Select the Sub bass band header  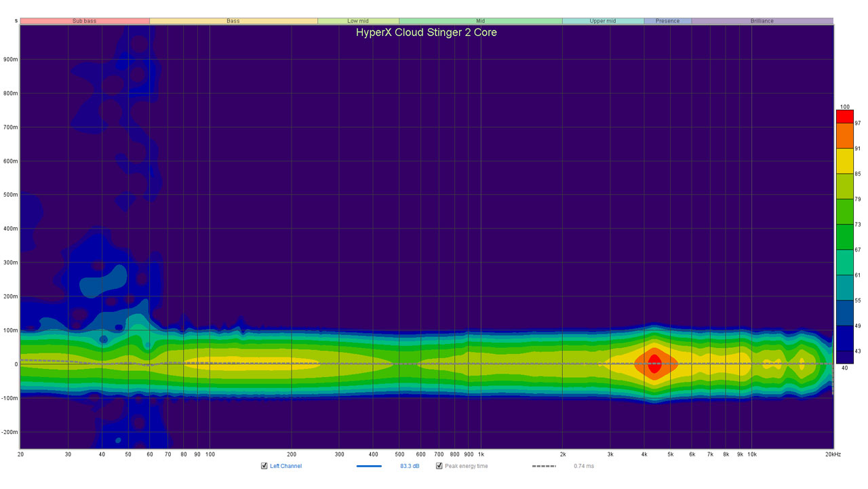point(85,21)
